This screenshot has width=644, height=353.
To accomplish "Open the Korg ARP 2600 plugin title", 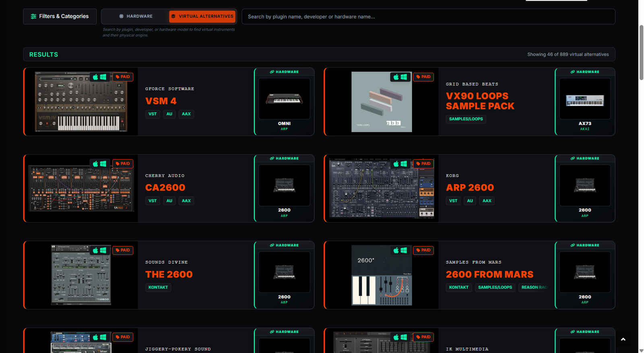I will pyautogui.click(x=470, y=188).
